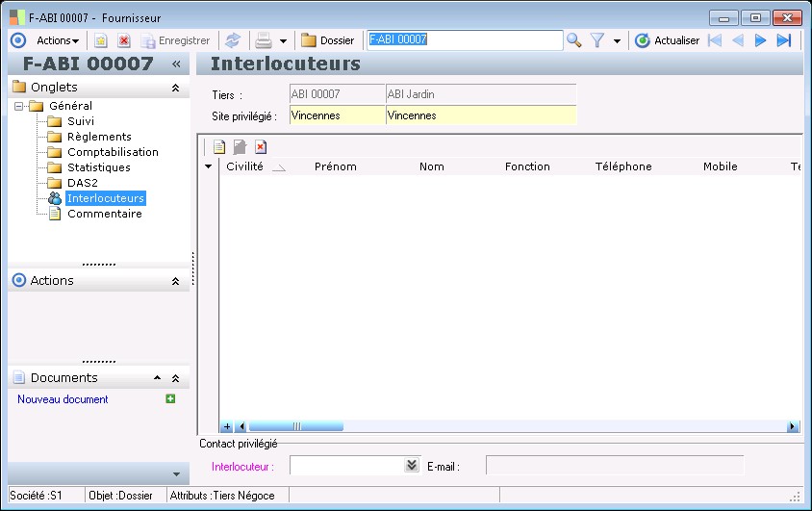This screenshot has height=511, width=812.
Task: Click the filter funnel icon
Action: pos(597,40)
